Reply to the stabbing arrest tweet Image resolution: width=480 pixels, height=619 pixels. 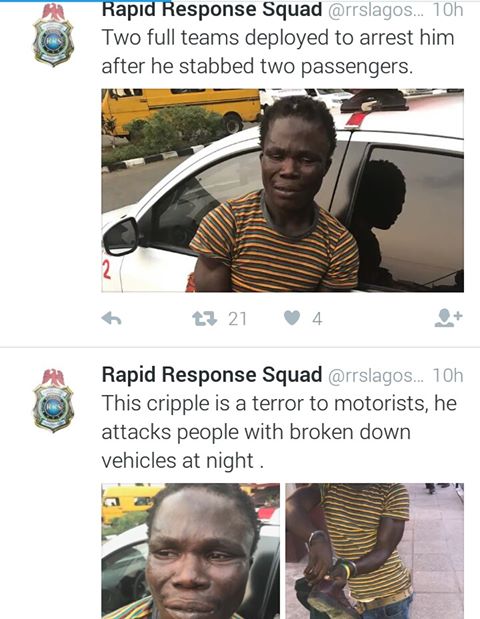(111, 318)
